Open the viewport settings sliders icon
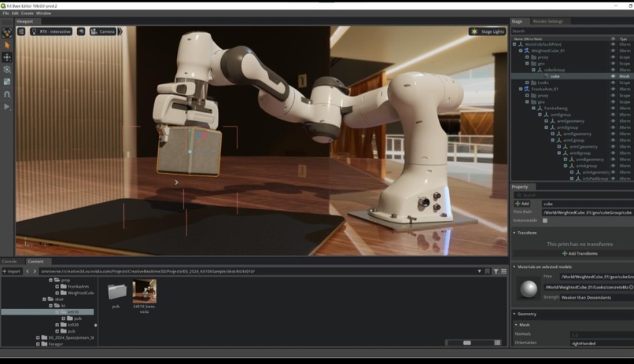This screenshot has height=364, width=634. coord(21,31)
